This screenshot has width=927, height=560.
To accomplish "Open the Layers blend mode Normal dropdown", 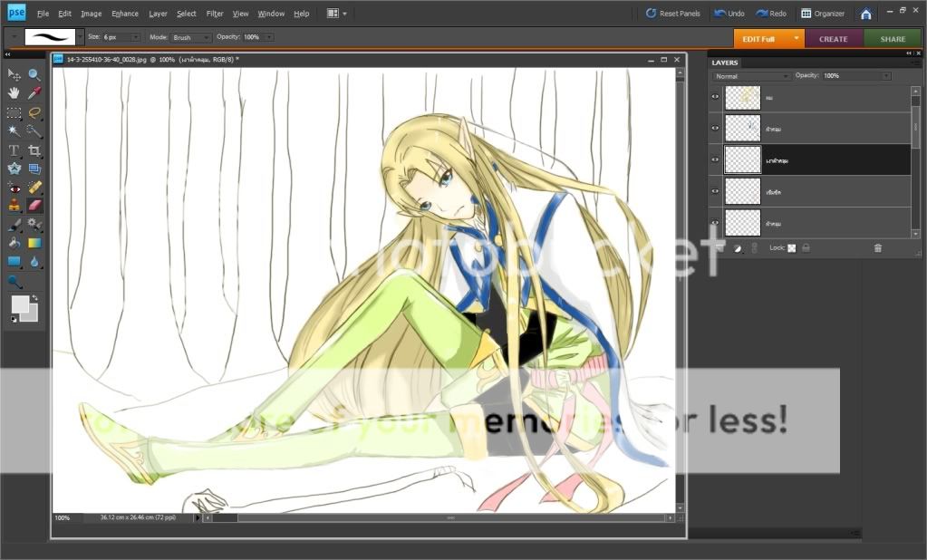I will pyautogui.click(x=751, y=76).
